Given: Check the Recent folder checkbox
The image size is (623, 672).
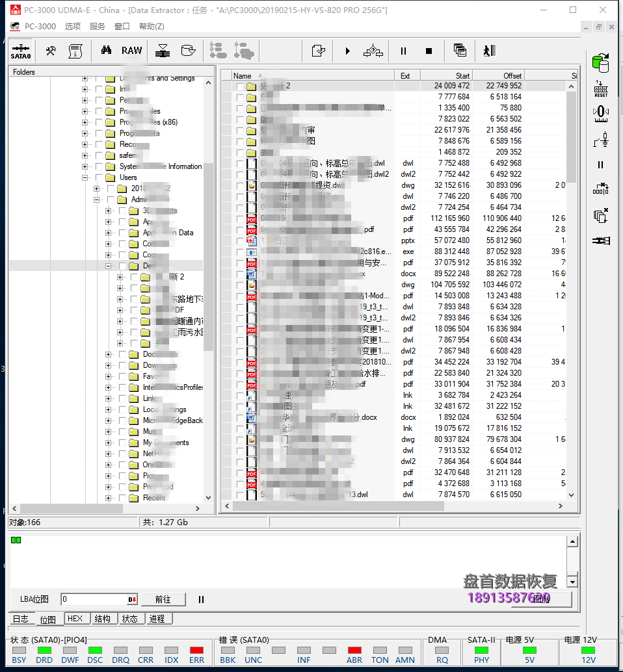Looking at the screenshot, I should [122, 498].
